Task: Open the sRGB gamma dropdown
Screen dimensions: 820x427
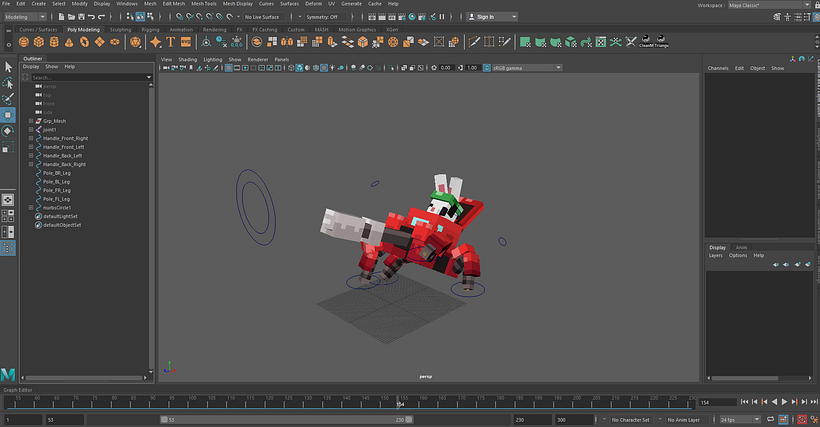Action: (x=527, y=68)
